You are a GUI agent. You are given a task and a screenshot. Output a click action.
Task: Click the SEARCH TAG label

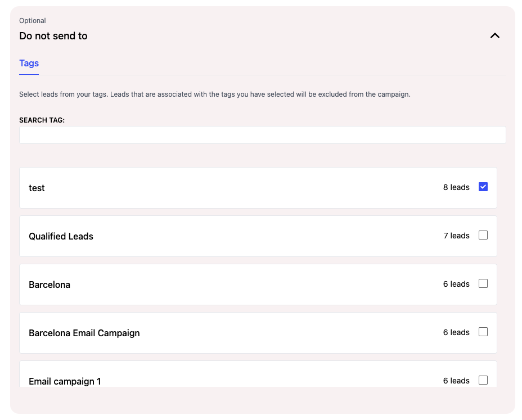pyautogui.click(x=42, y=120)
